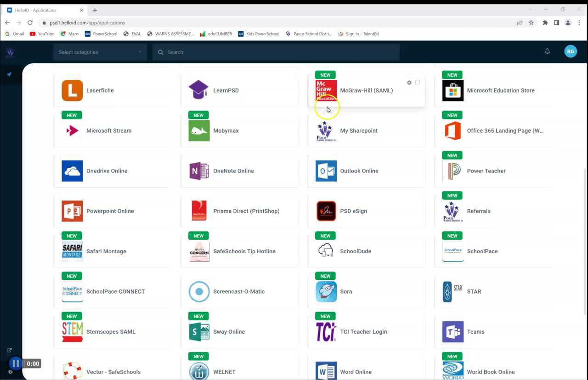The width and height of the screenshot is (588, 380).
Task: Click inside the Search field
Action: tap(276, 52)
